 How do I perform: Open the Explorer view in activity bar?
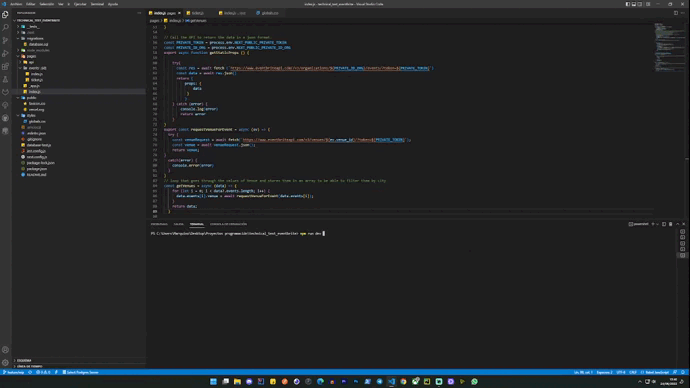tap(5, 15)
